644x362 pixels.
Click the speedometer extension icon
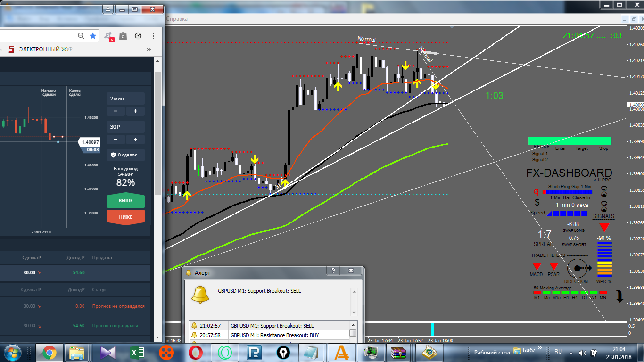tap(138, 36)
